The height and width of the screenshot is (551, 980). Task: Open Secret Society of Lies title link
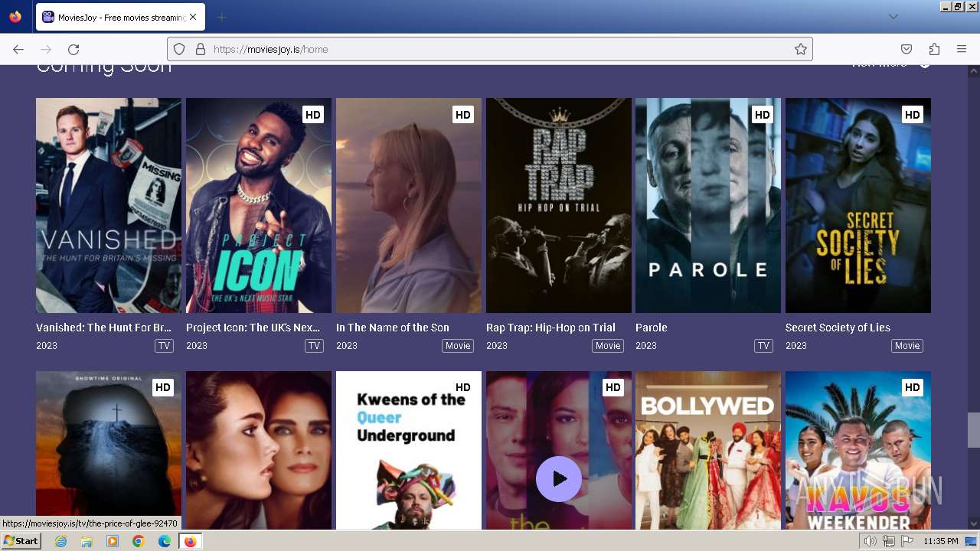[x=838, y=328]
